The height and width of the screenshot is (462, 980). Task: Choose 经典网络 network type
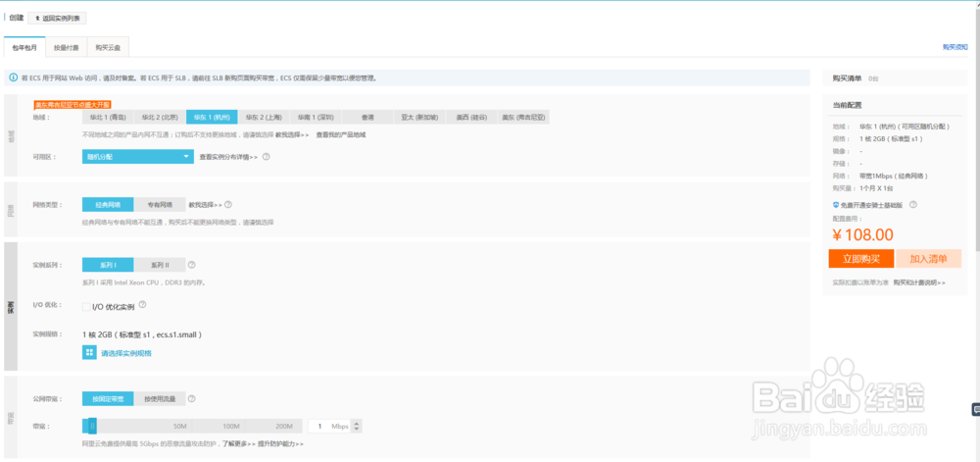point(108,204)
